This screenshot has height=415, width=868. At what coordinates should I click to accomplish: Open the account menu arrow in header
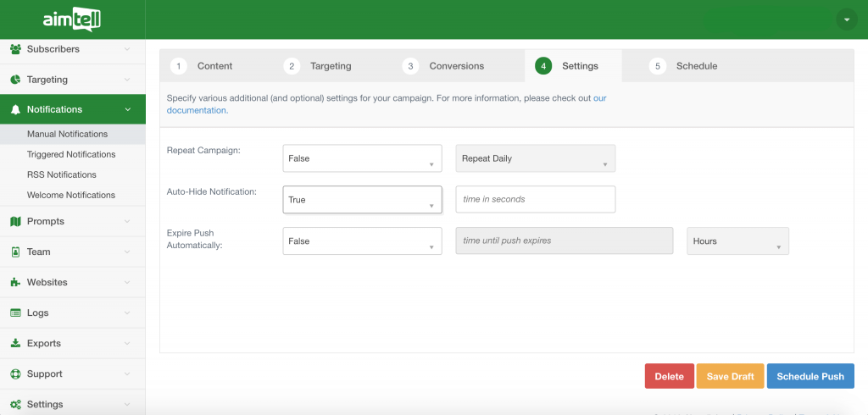(847, 19)
